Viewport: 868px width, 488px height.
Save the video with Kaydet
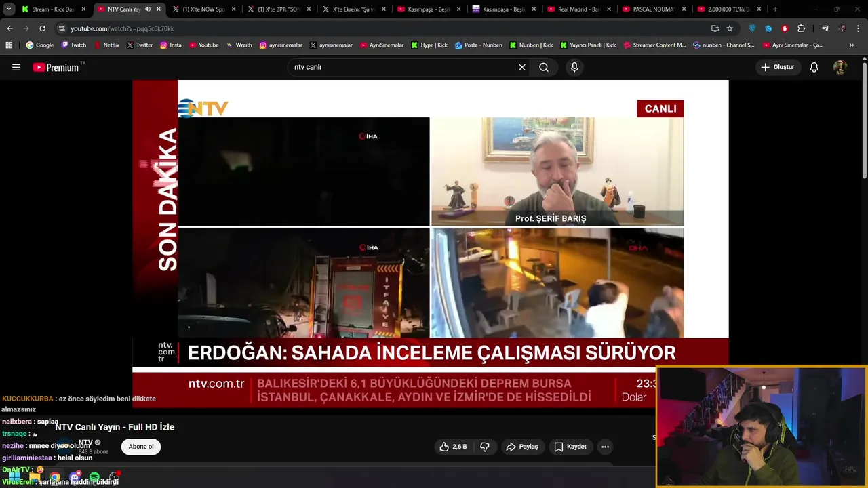pyautogui.click(x=570, y=447)
